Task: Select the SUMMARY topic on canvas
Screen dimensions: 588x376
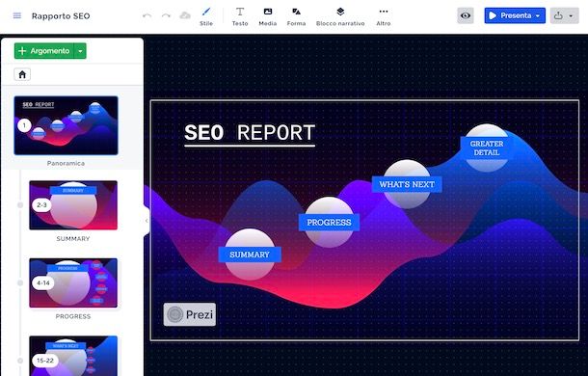Action: pos(250,255)
